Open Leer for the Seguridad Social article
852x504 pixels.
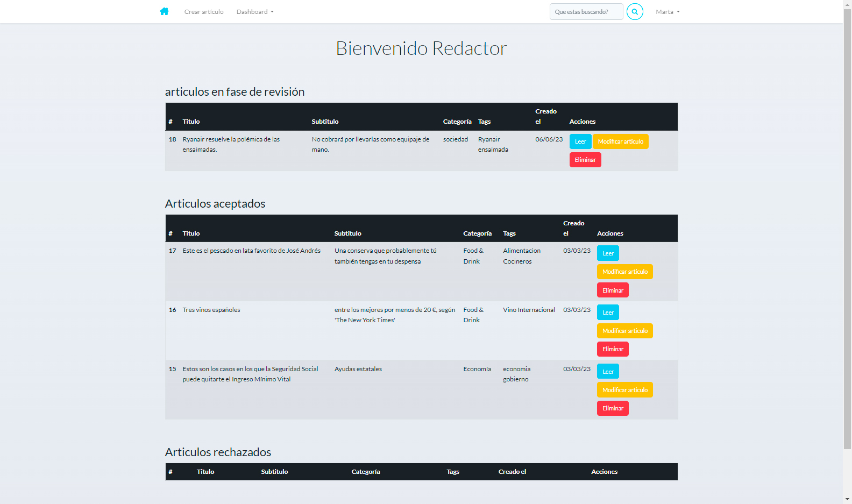coord(608,372)
